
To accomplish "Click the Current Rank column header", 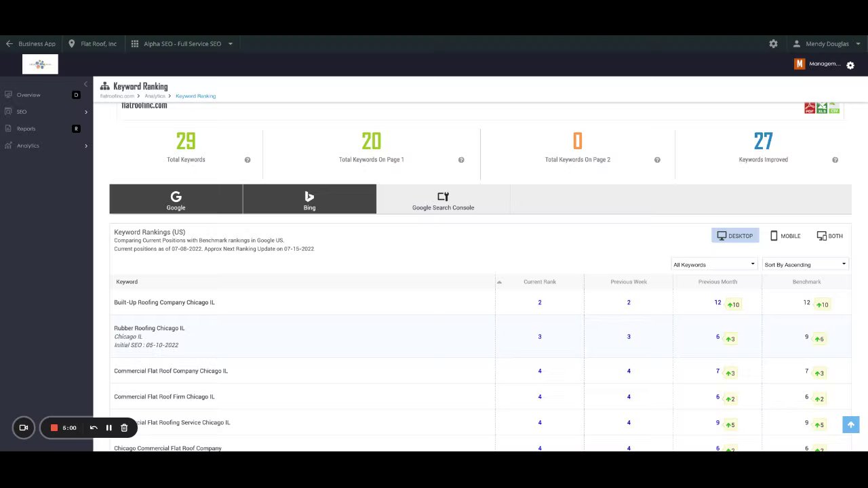I will coord(540,282).
